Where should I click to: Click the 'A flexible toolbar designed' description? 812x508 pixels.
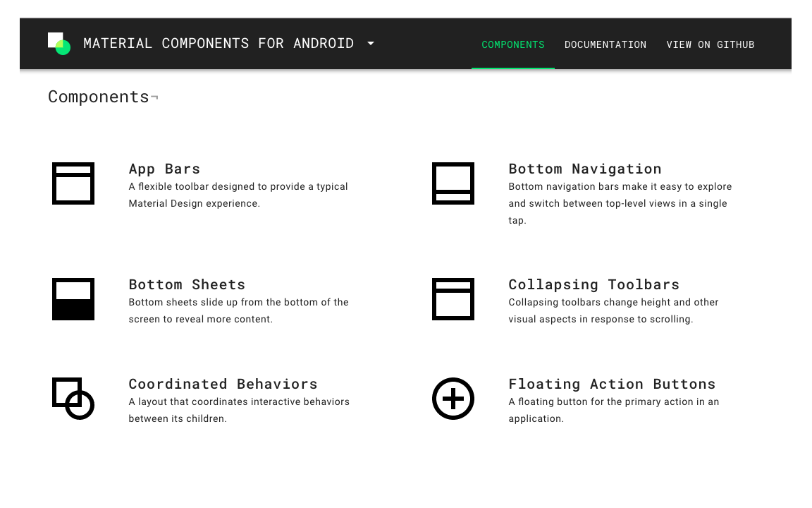tap(238, 195)
